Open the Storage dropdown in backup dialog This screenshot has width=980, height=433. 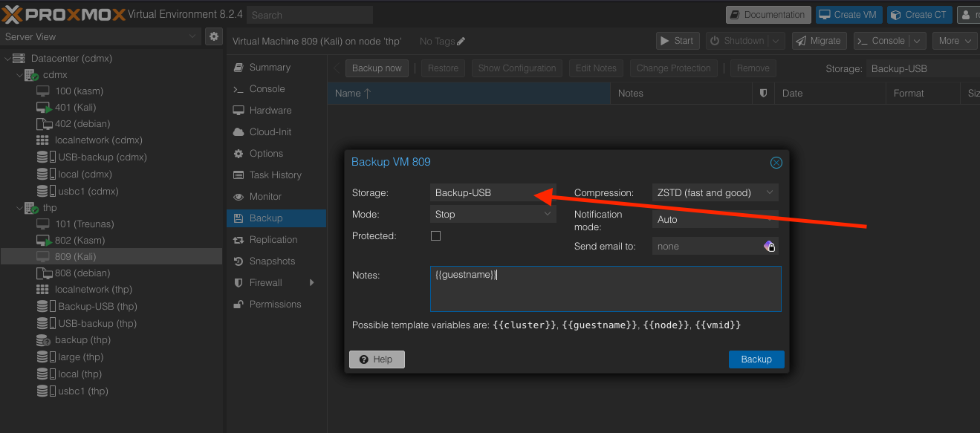493,193
